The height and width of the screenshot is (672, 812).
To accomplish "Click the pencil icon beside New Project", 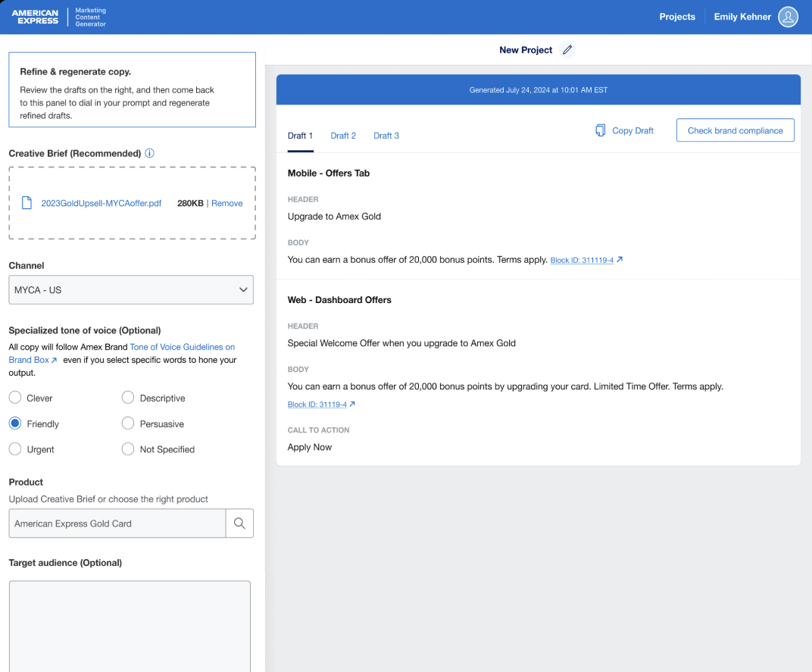I will click(567, 50).
